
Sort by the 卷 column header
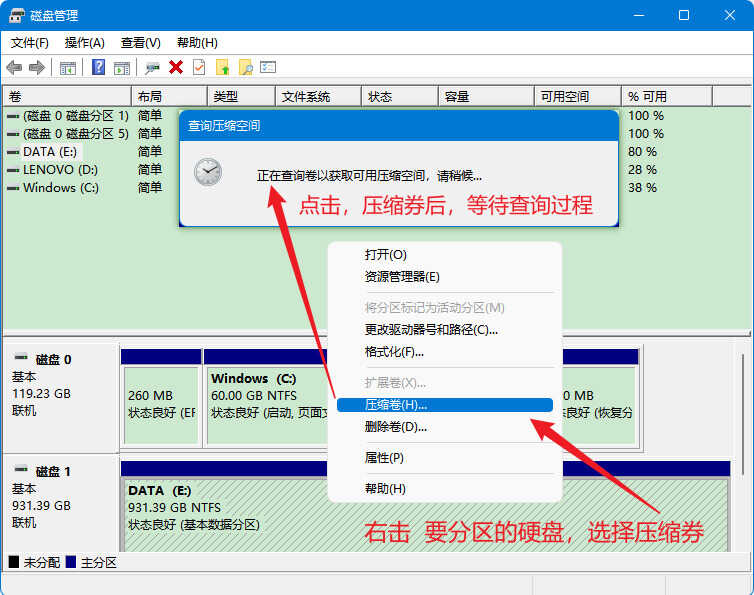[x=67, y=97]
